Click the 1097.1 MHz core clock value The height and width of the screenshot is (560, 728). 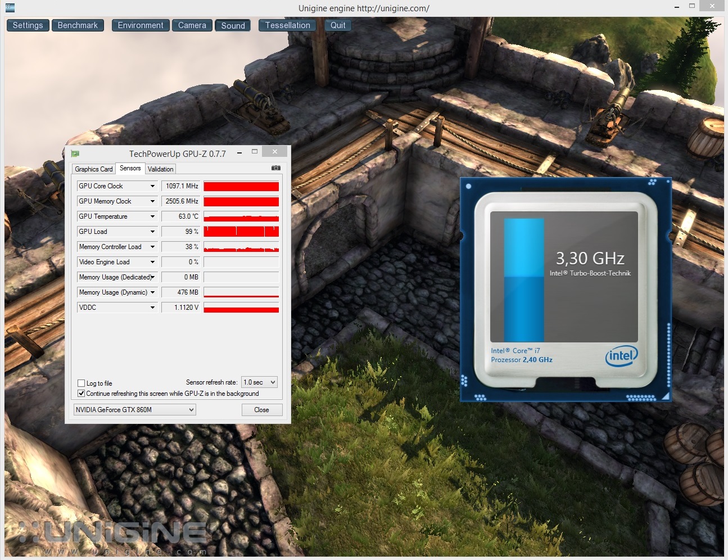(180, 186)
